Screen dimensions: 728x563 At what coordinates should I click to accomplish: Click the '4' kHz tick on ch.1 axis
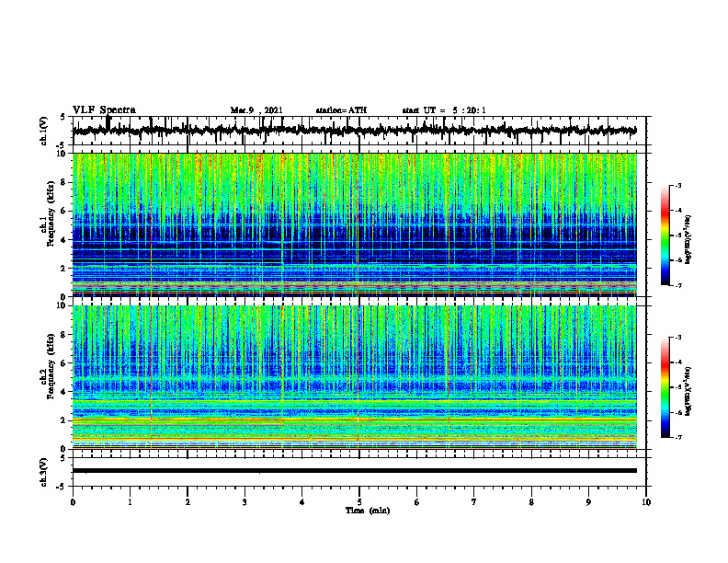63,240
